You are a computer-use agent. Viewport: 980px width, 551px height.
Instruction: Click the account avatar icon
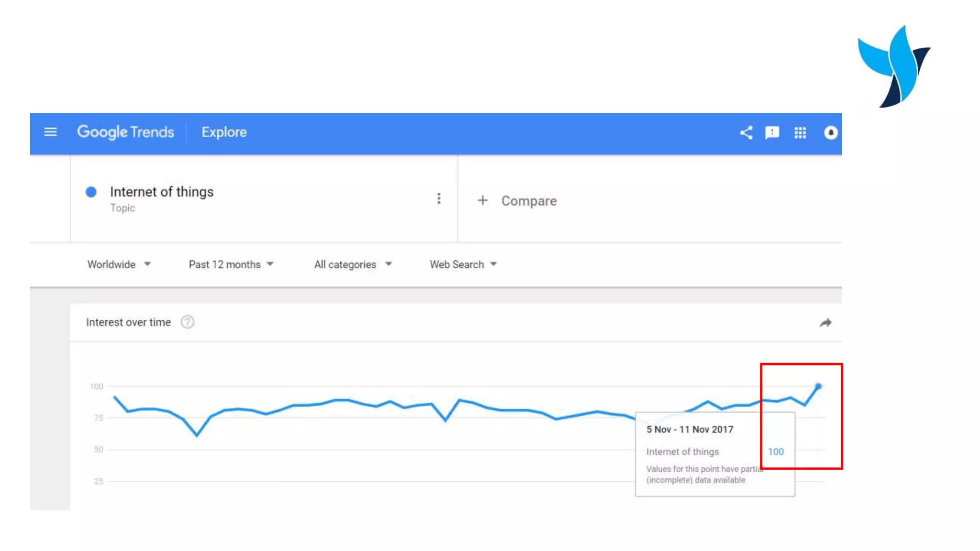830,132
